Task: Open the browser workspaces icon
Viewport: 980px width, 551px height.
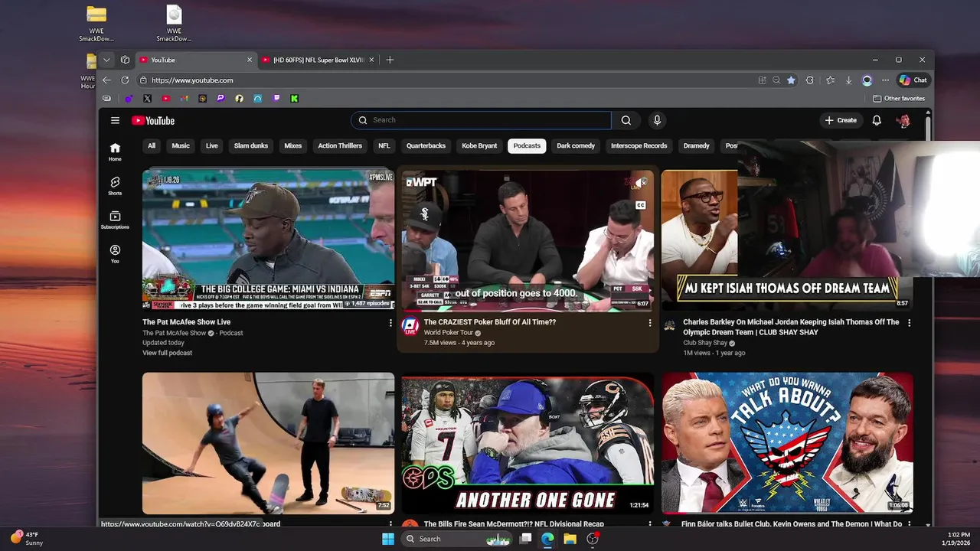Action: pyautogui.click(x=125, y=60)
